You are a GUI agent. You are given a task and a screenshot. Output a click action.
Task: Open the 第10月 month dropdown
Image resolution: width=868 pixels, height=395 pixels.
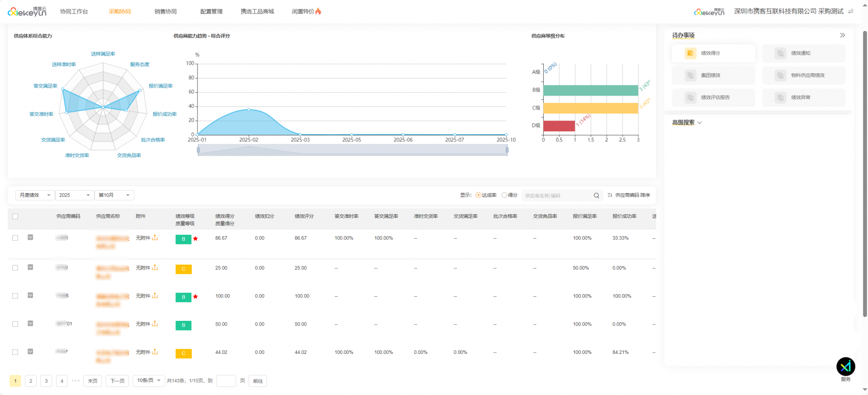114,195
